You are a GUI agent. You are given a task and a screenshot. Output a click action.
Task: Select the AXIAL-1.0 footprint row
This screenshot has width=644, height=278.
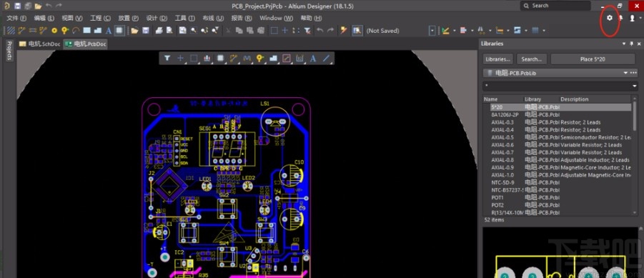(558, 175)
